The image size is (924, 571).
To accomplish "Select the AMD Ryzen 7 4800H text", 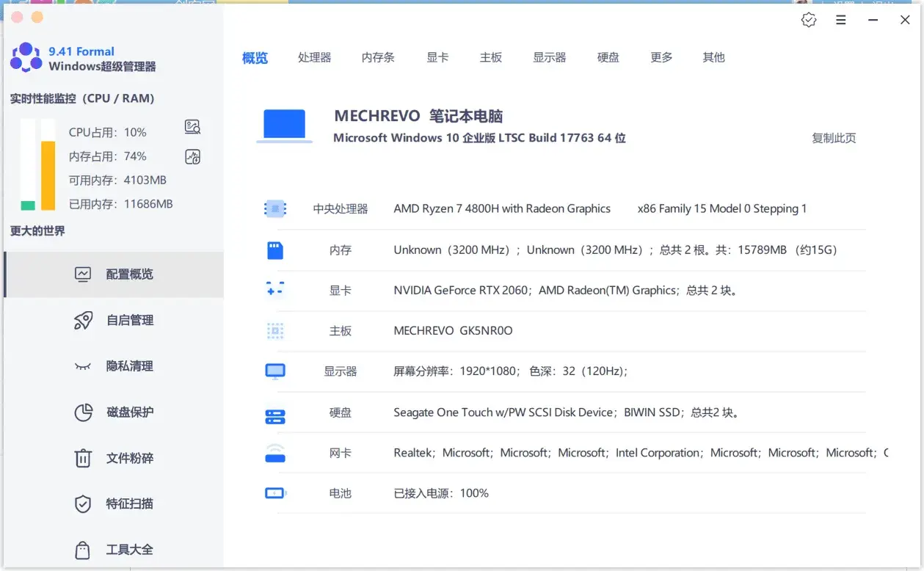I will [502, 209].
